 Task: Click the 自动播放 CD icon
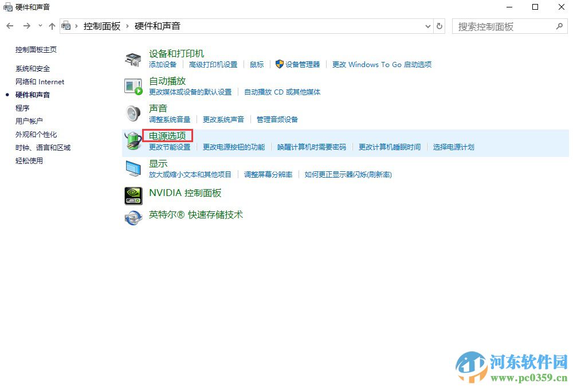(x=132, y=85)
